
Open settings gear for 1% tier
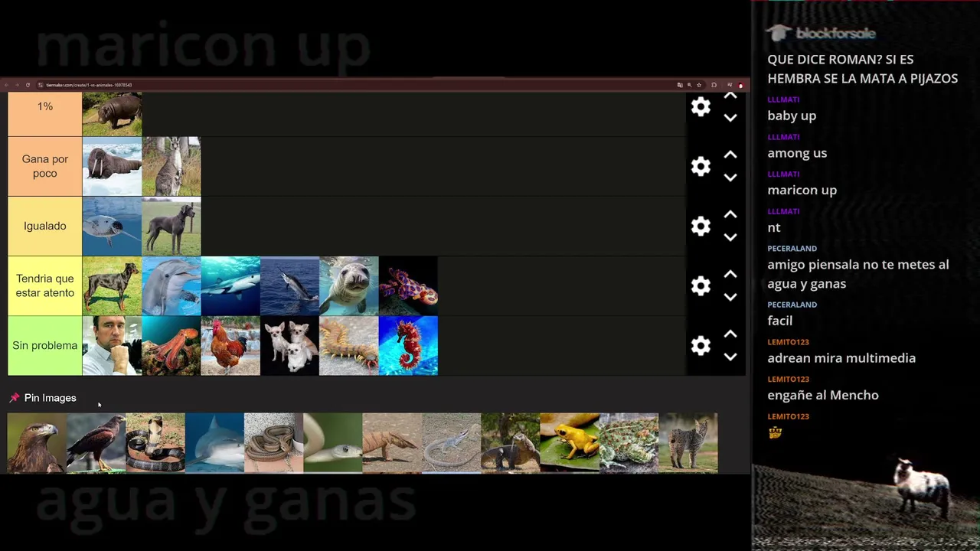701,106
